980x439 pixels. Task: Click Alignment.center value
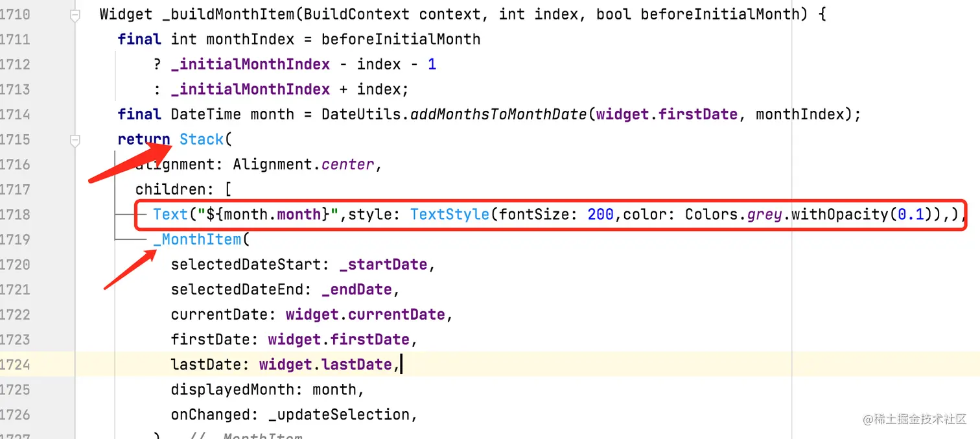[303, 165]
